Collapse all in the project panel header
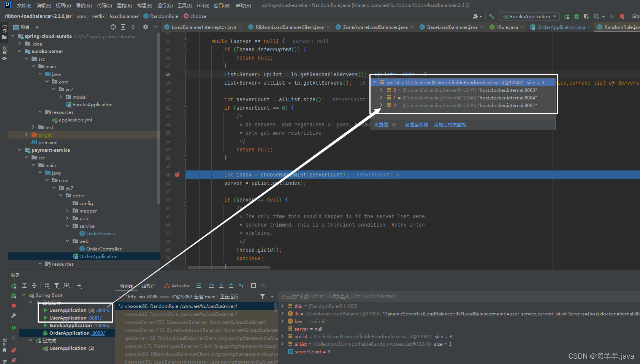The image size is (640, 364). click(x=133, y=27)
